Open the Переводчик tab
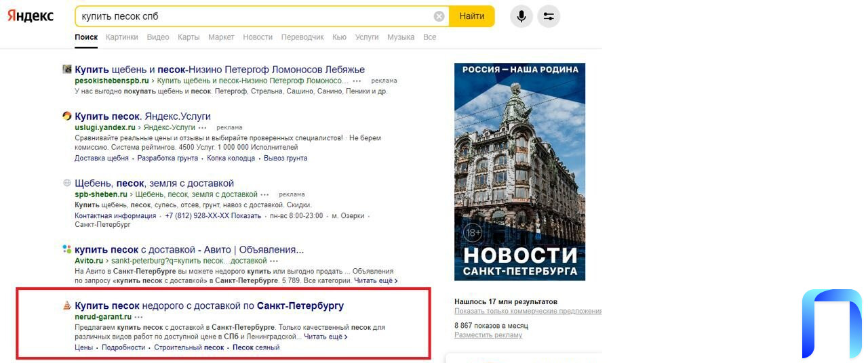This screenshot has width=868, height=363. pos(302,37)
